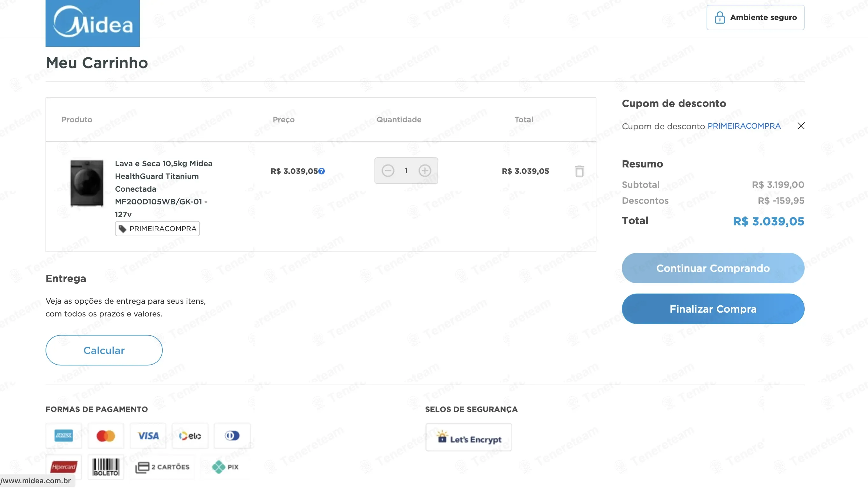Click the PIX payment icon
The width and height of the screenshot is (868, 489).
225,467
